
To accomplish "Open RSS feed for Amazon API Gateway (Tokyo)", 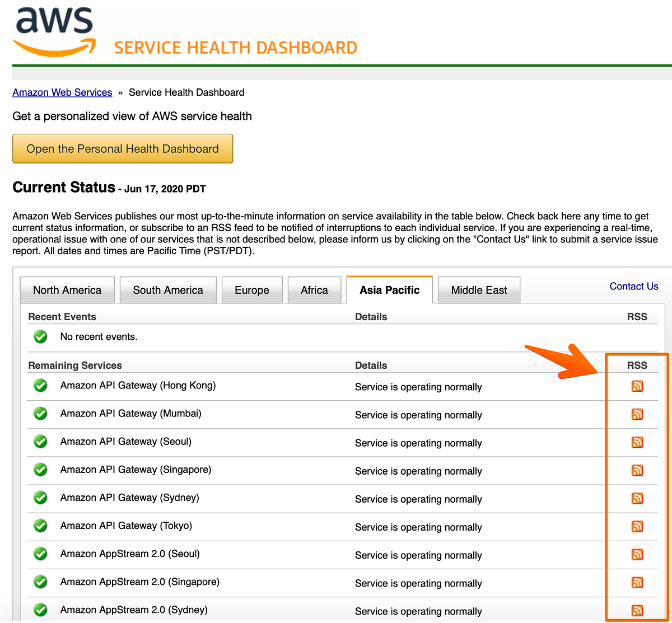I will pyautogui.click(x=637, y=526).
